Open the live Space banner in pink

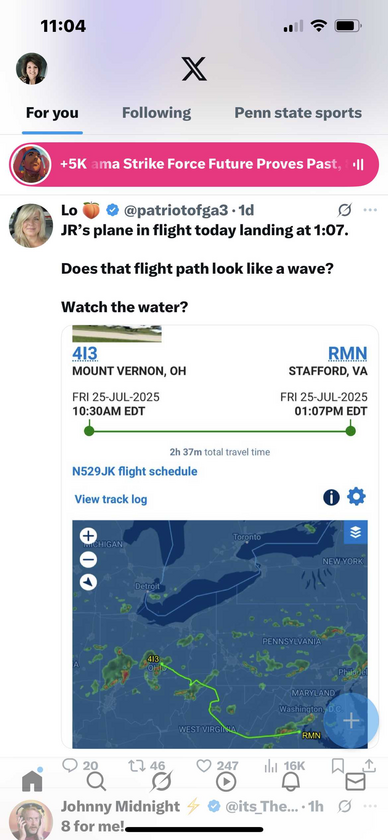[x=194, y=164]
